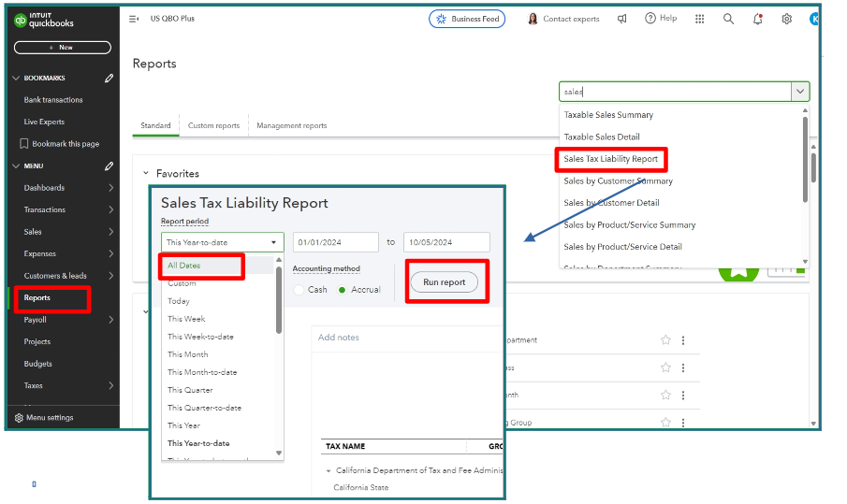
Task: Click the search magnifier icon
Action: click(729, 19)
